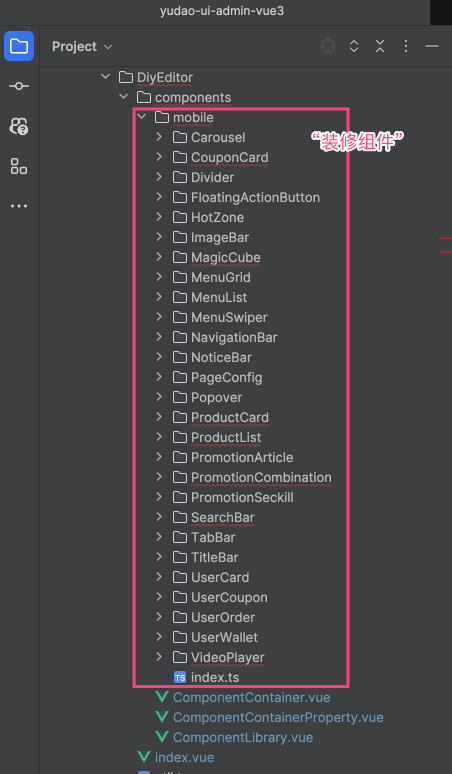Open ComponentLibrary.vue file
The height and width of the screenshot is (774, 452).
[234, 737]
